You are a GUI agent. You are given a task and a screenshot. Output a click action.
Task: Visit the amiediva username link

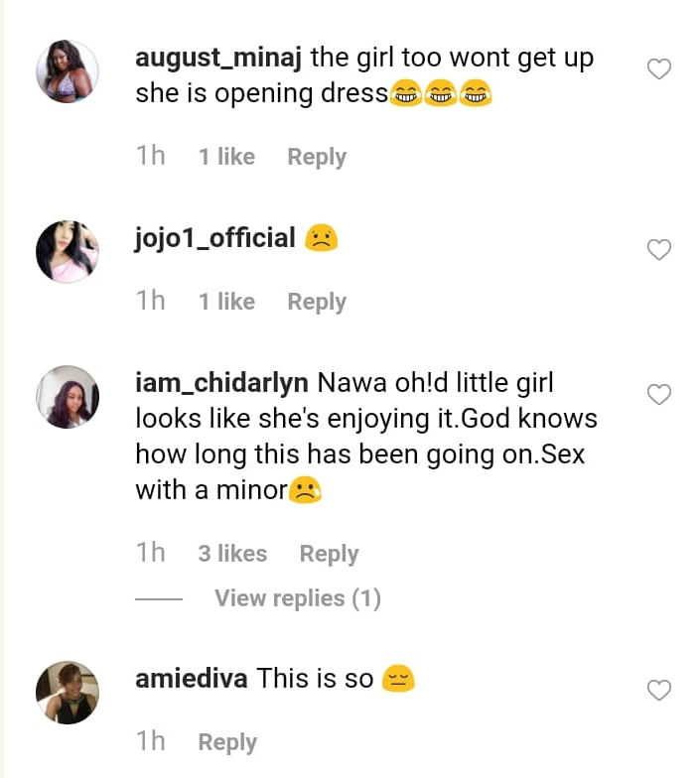(191, 679)
